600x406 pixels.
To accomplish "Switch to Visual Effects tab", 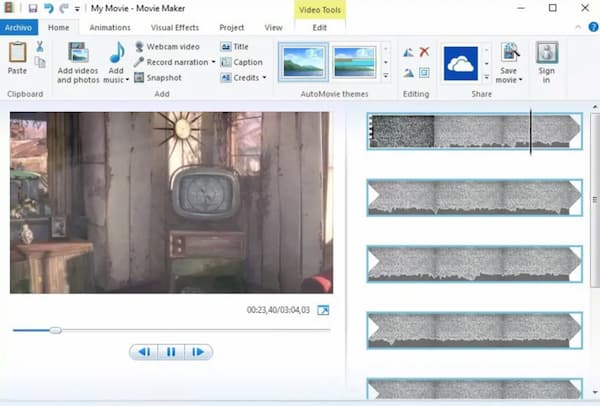I will [175, 28].
